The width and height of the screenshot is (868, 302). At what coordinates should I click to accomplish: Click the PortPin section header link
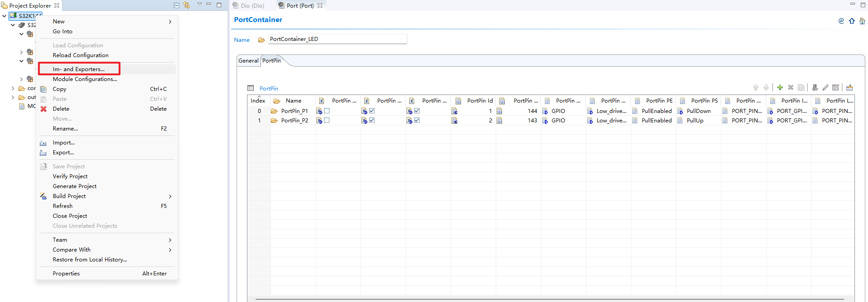269,89
